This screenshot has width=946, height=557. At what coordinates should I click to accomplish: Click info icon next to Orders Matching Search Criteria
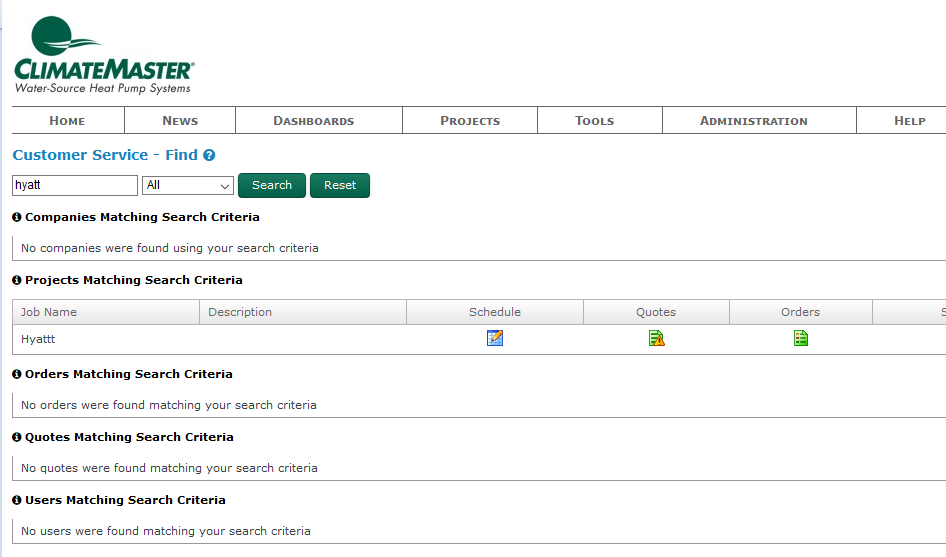coord(17,374)
